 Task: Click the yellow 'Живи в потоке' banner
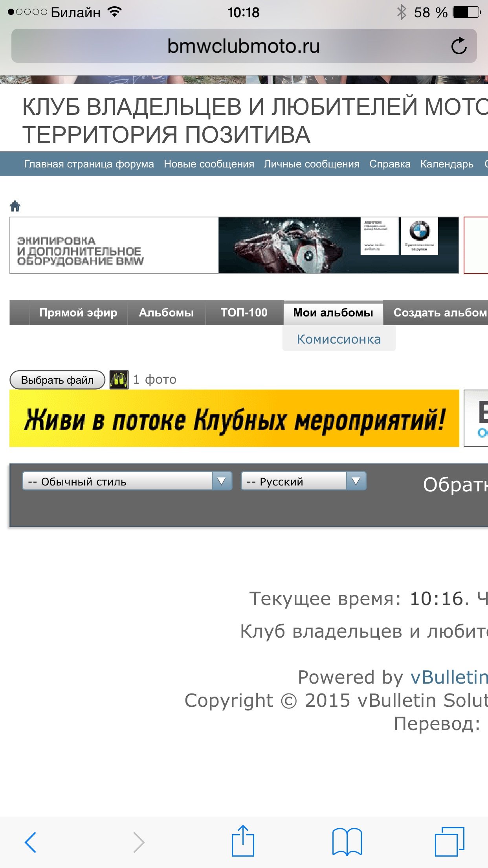pyautogui.click(x=234, y=418)
